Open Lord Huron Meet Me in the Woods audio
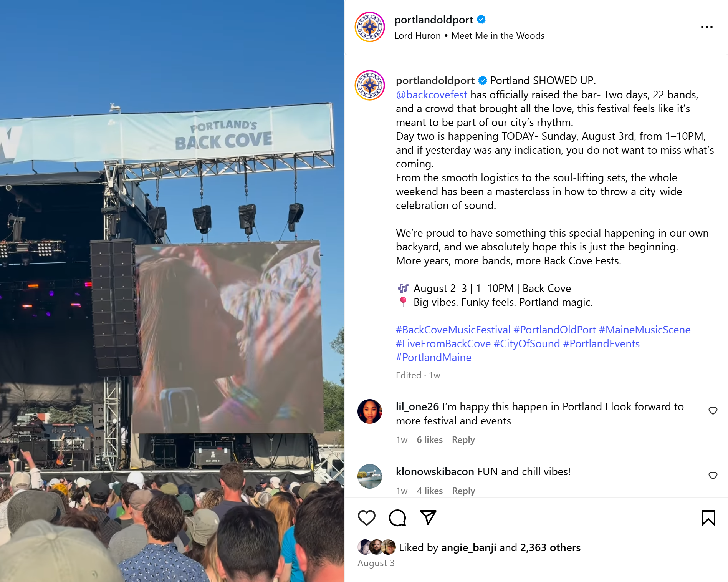Viewport: 728px width, 582px height. point(469,36)
